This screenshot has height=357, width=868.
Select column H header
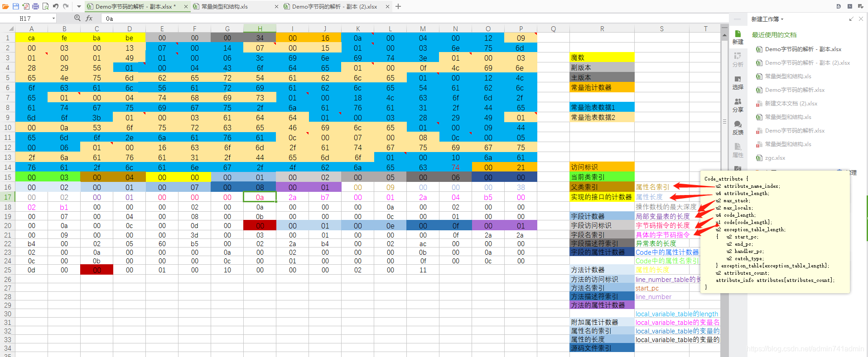point(260,29)
